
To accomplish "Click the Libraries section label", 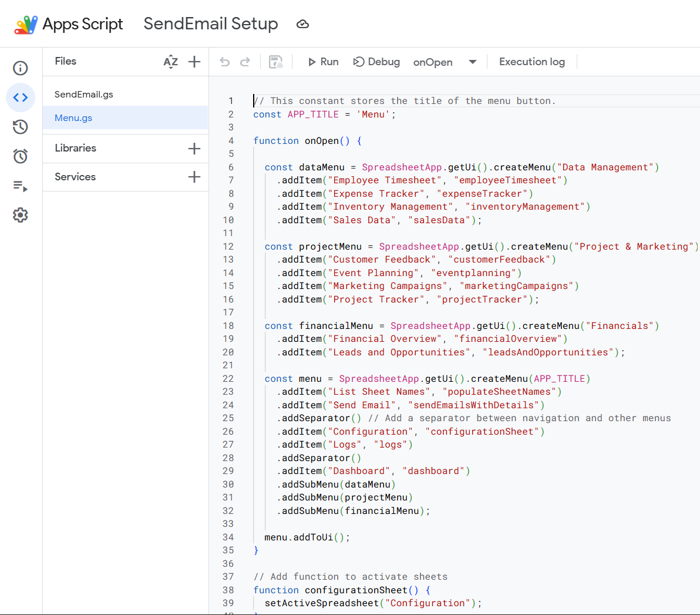I will [75, 148].
